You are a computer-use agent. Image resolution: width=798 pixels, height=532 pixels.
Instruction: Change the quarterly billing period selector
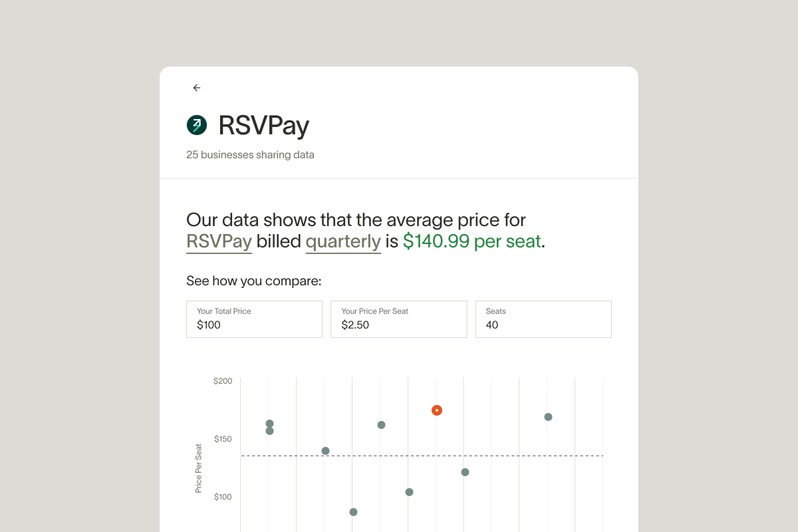pyautogui.click(x=342, y=241)
